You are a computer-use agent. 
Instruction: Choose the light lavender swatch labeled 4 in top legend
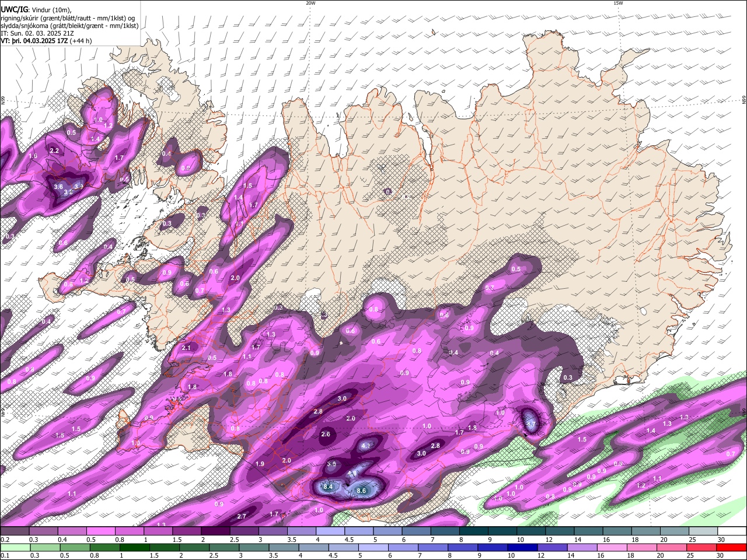[330, 531]
